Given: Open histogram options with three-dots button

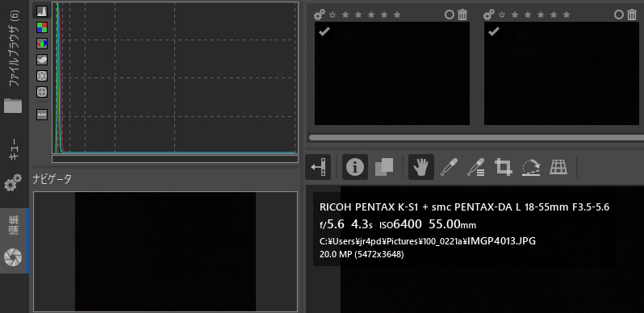Looking at the screenshot, I should point(42,115).
